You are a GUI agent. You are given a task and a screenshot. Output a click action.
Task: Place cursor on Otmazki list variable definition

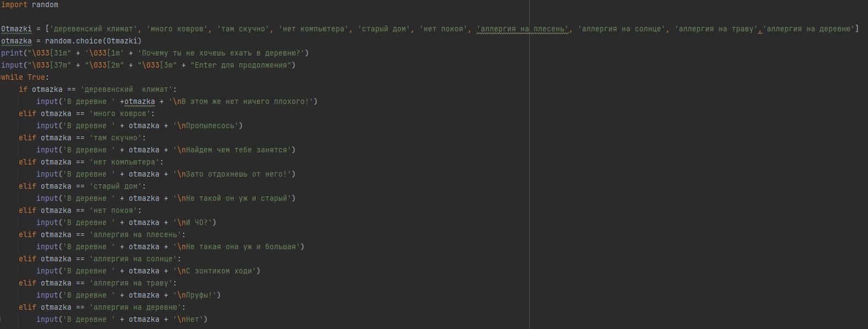click(x=17, y=29)
